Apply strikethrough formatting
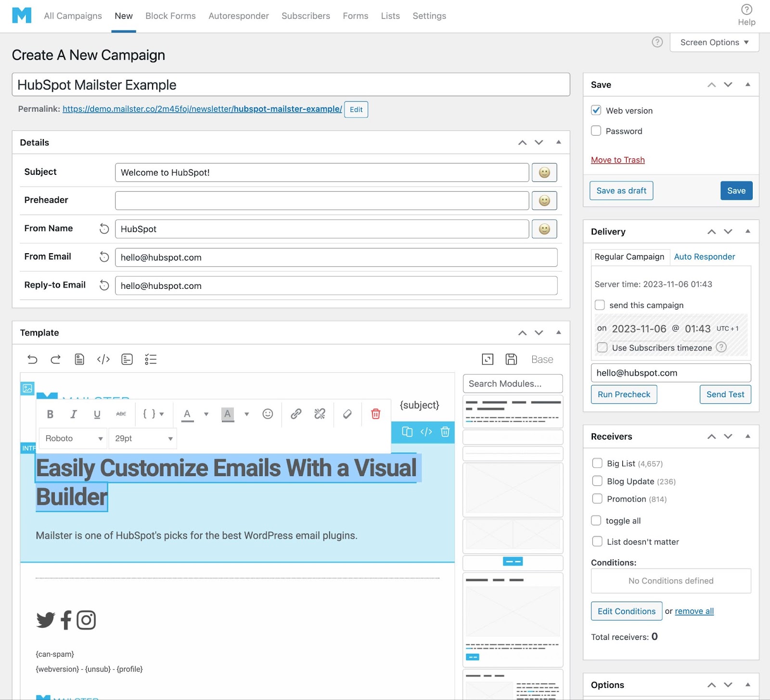This screenshot has width=770, height=700. pyautogui.click(x=121, y=414)
